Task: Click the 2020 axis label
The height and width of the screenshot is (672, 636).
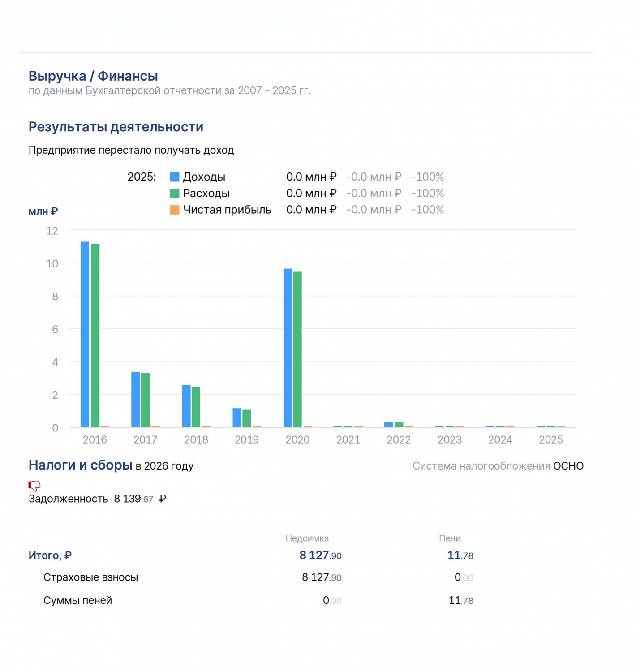Action: tap(297, 439)
